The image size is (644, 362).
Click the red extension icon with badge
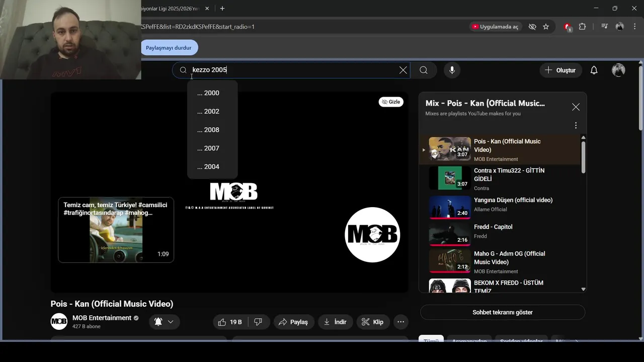point(568,27)
